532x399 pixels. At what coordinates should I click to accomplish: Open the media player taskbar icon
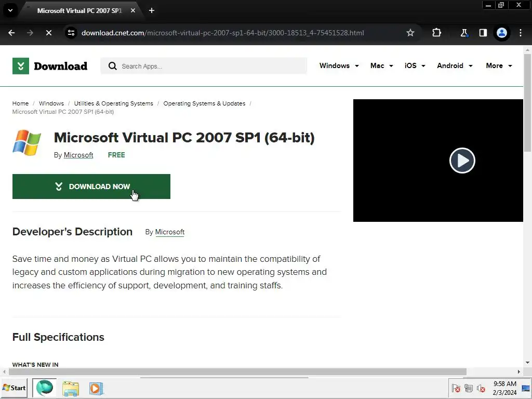(96, 389)
